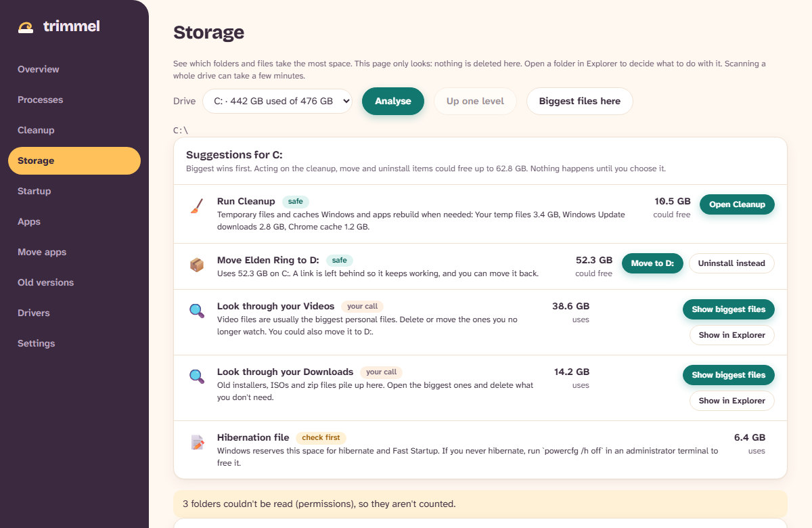Open the Drive selection dropdown
The width and height of the screenshot is (812, 528).
[x=277, y=101]
